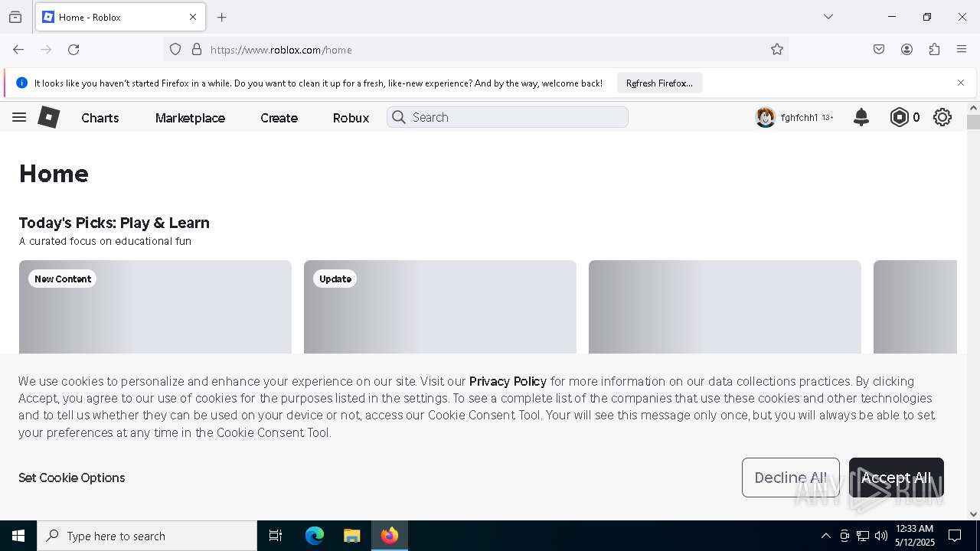Open Windows action center notifications
The image size is (980, 551).
(x=955, y=536)
